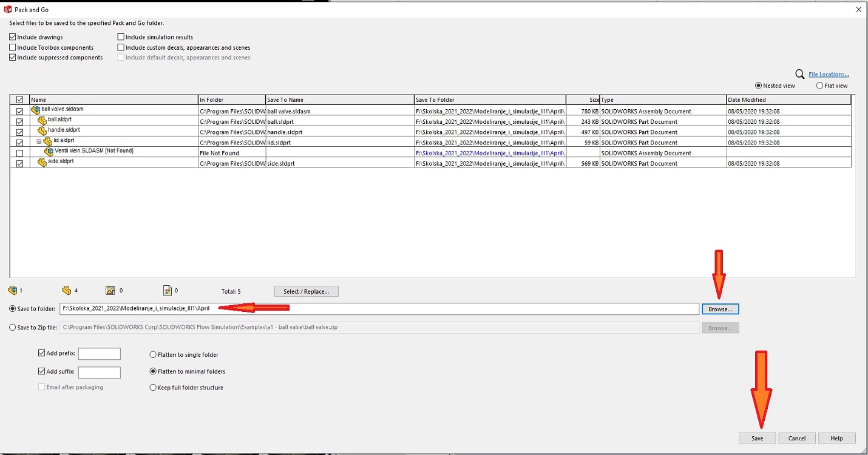Uncheck the handle.sldprt row checkbox
This screenshot has width=868, height=455.
[20, 132]
